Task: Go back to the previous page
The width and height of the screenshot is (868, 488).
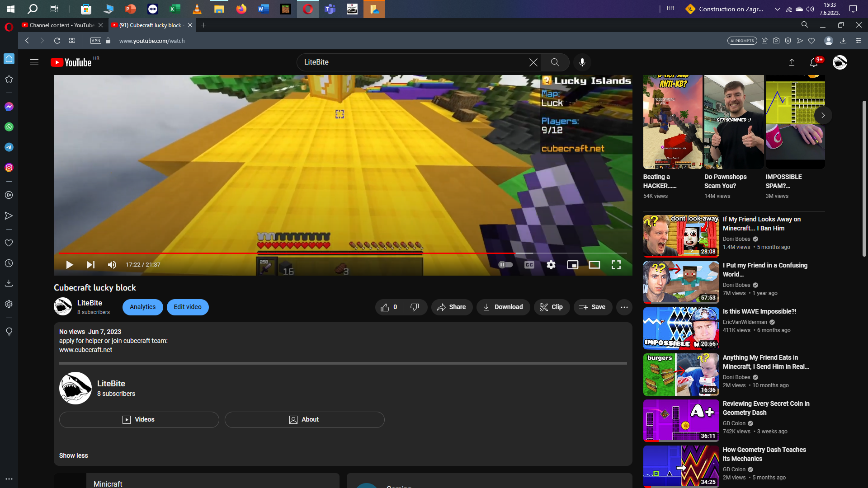Action: [27, 41]
